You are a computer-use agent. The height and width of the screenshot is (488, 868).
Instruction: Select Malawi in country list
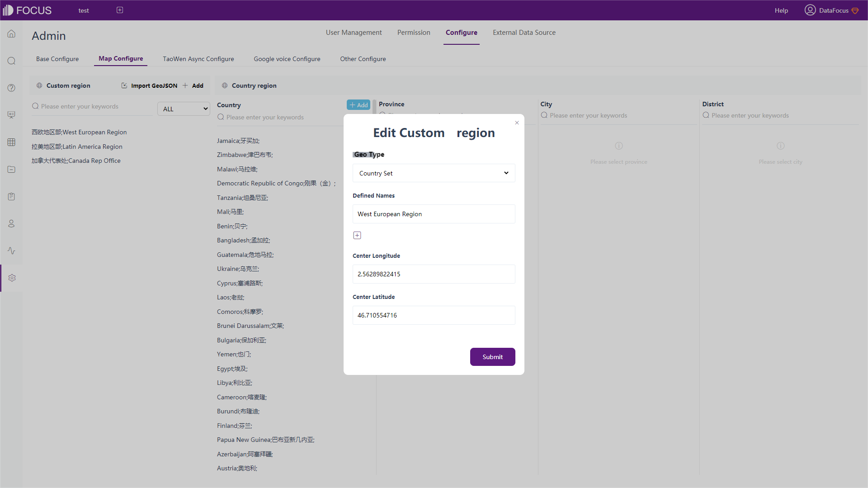(x=237, y=169)
